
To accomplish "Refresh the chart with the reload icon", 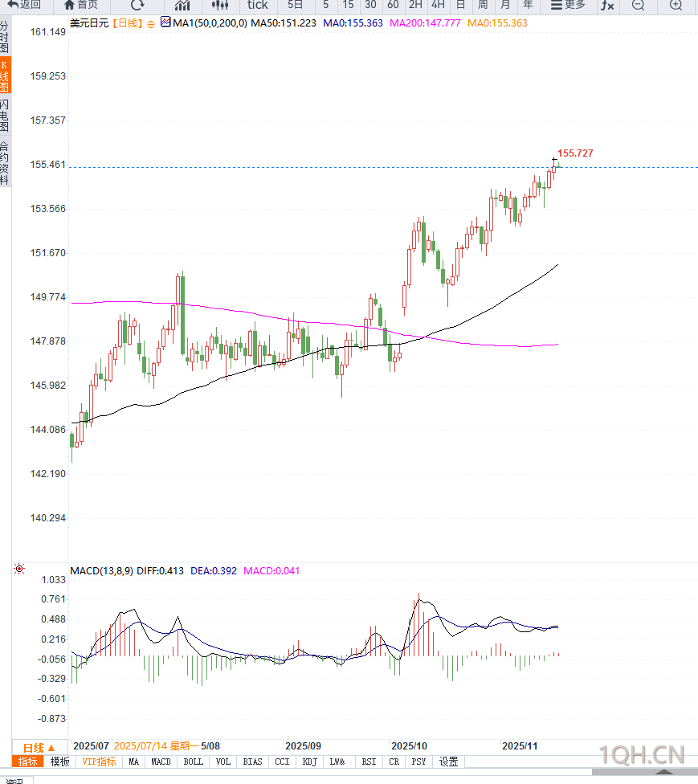I will (x=137, y=5).
